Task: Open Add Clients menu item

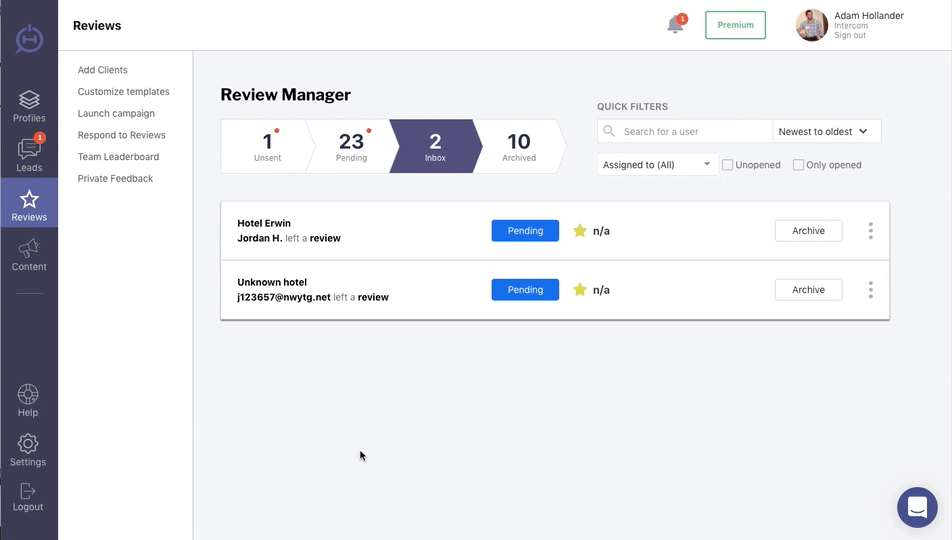Action: (x=103, y=70)
